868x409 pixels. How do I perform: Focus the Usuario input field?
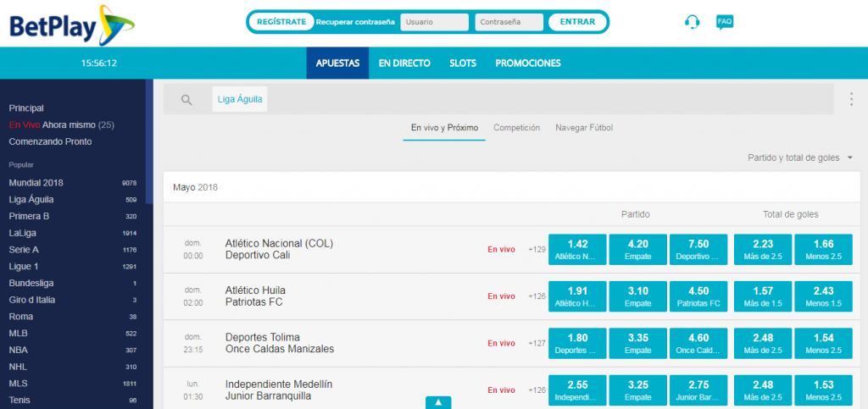tap(434, 23)
